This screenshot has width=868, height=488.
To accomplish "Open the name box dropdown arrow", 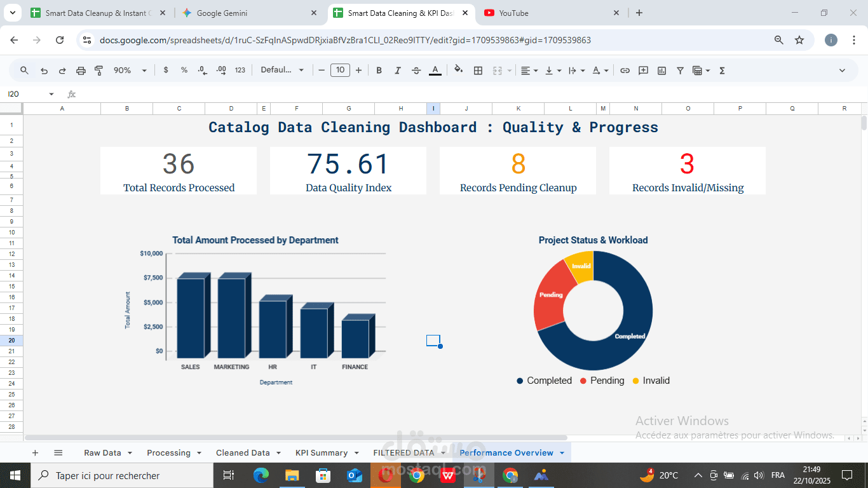I will tap(51, 94).
